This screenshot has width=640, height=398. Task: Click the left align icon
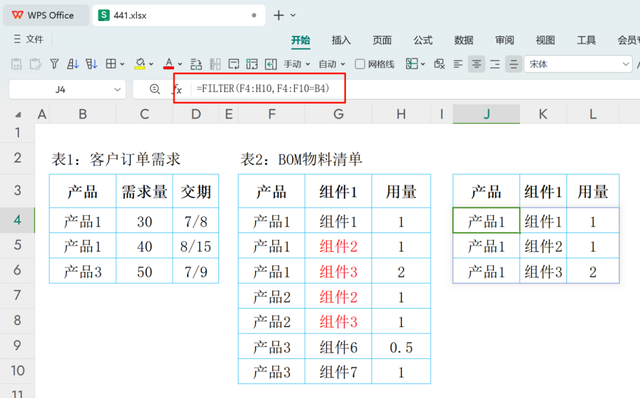[458, 64]
